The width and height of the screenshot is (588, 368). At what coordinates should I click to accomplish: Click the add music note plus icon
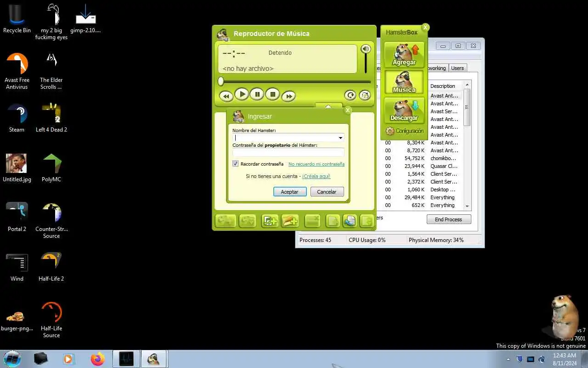tap(270, 221)
